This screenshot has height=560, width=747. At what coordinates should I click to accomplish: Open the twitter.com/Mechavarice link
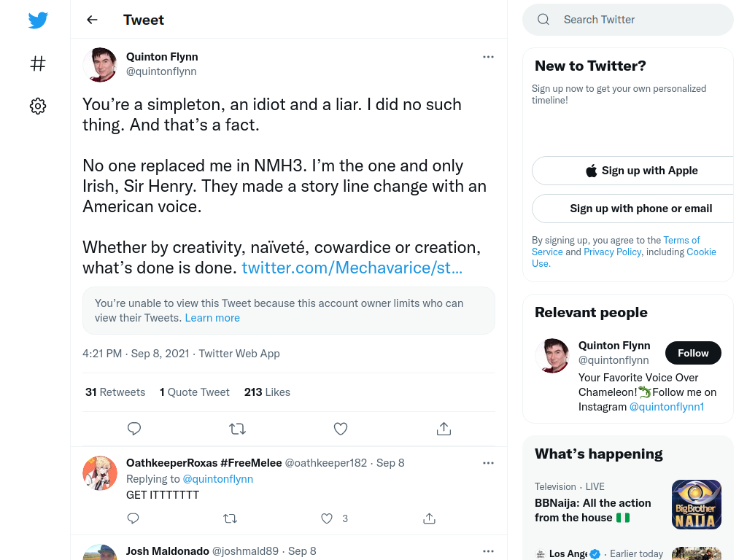tap(352, 268)
